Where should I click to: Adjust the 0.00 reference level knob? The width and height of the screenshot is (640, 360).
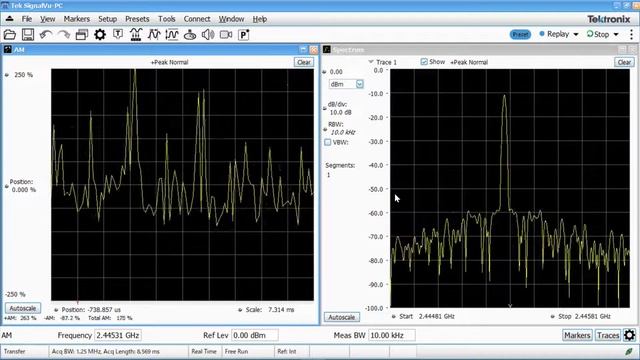point(324,72)
